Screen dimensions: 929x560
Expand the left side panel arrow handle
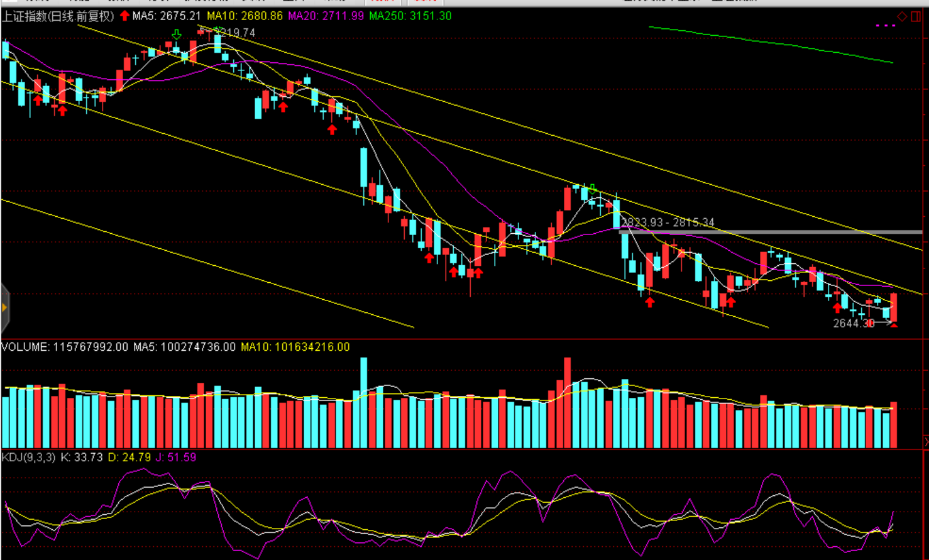[4, 307]
